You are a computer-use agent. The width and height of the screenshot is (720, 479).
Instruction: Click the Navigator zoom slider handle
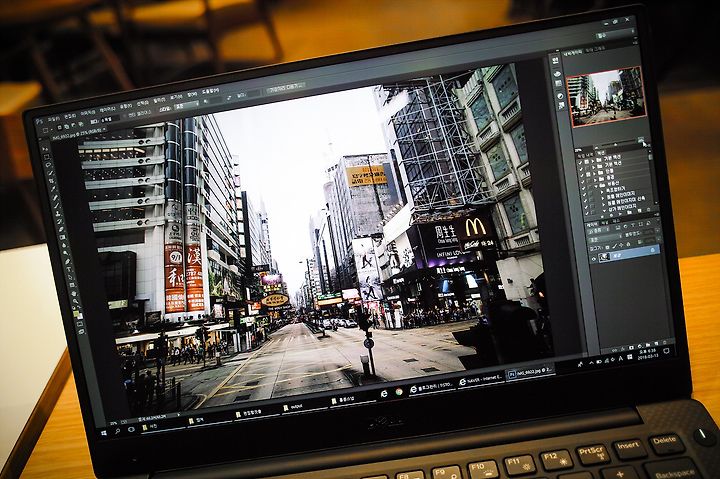[615, 144]
